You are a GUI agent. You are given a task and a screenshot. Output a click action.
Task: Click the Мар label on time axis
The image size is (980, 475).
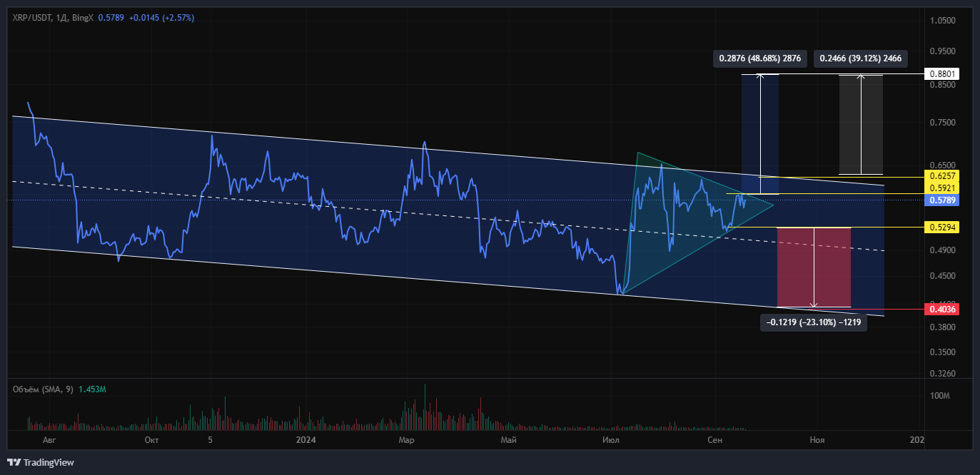pyautogui.click(x=407, y=441)
